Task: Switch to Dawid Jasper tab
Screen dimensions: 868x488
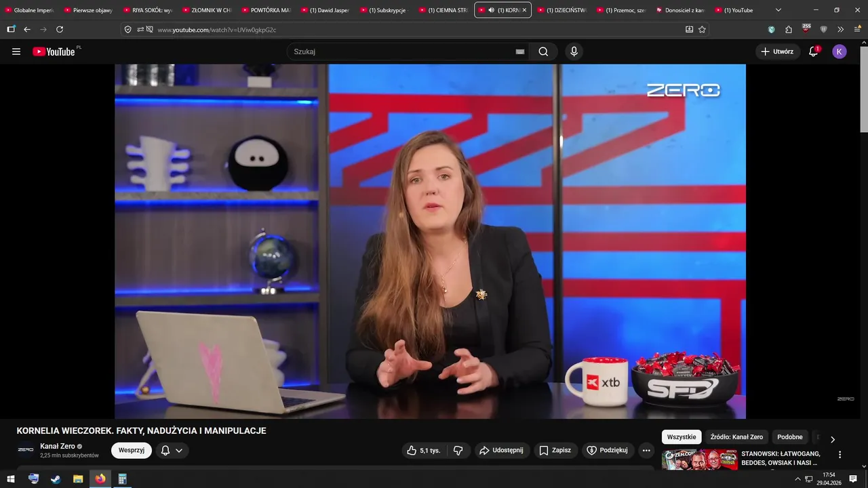Action: tap(324, 10)
